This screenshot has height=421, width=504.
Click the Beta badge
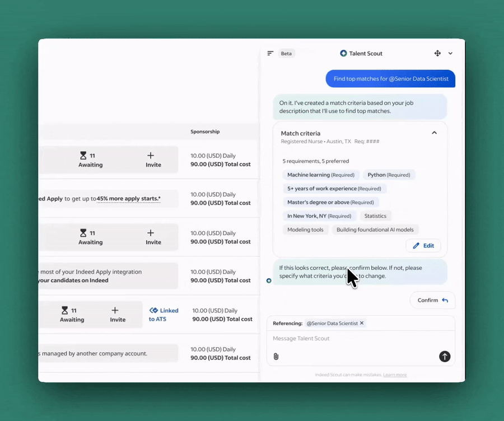[x=286, y=53]
